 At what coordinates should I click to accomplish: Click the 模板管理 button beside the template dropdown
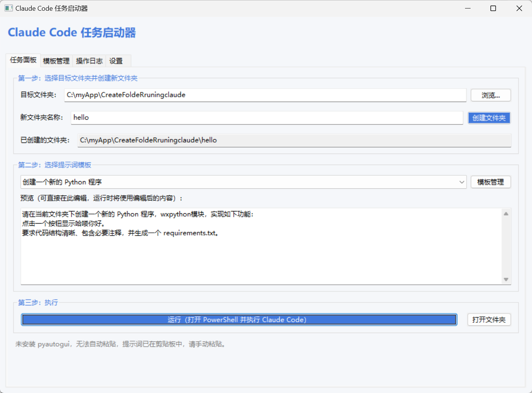pos(490,182)
